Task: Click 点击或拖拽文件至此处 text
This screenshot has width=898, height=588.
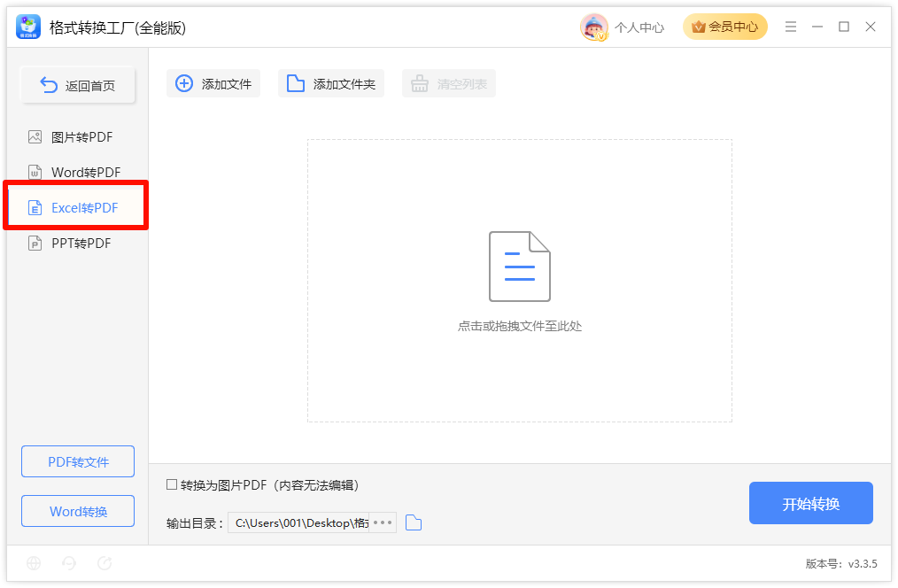Action: click(520, 327)
